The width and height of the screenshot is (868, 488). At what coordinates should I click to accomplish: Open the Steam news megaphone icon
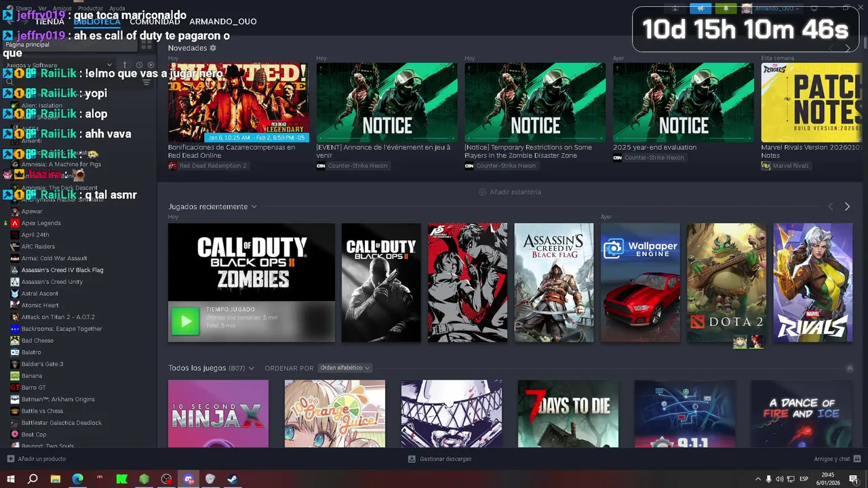tap(701, 8)
